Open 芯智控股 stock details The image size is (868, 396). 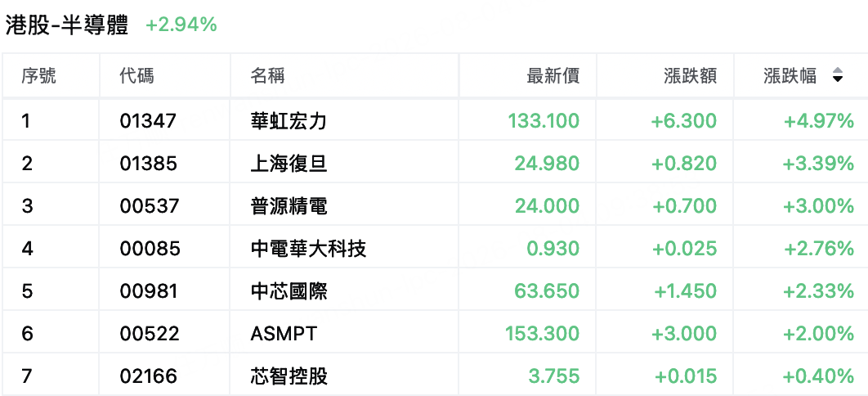tap(289, 376)
